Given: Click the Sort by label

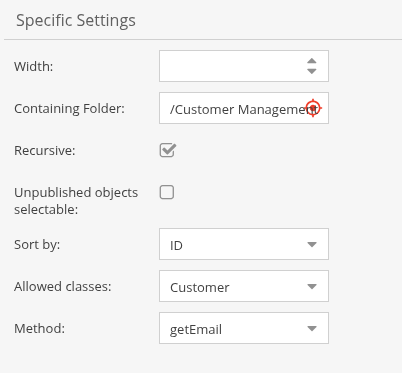Looking at the screenshot, I should (37, 245).
